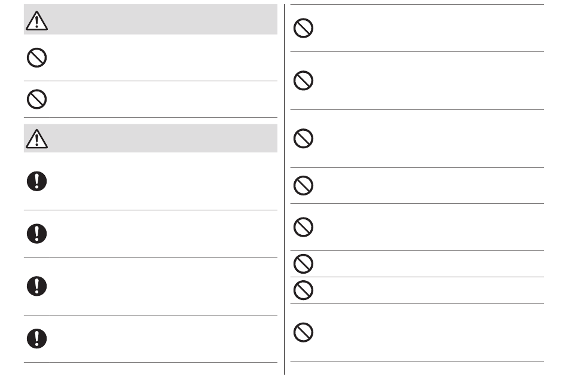The height and width of the screenshot is (392, 568).
Task: Click the third exclamation mark icon
Action: pos(37,286)
